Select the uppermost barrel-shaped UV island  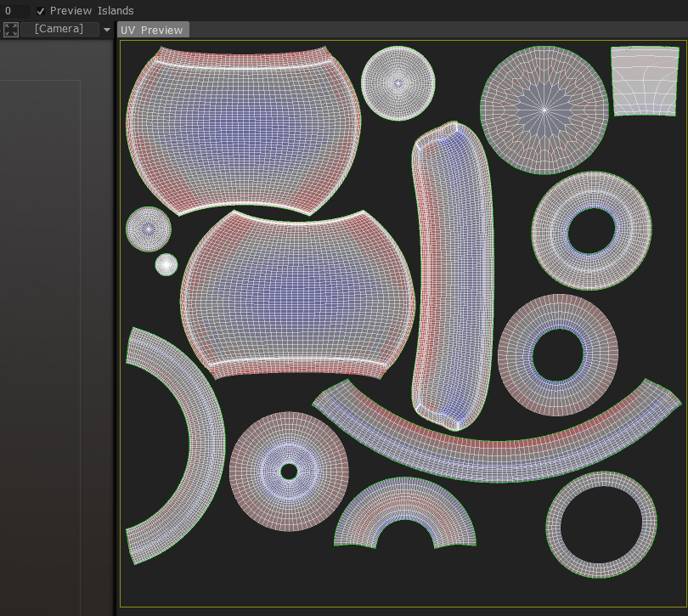243,129
